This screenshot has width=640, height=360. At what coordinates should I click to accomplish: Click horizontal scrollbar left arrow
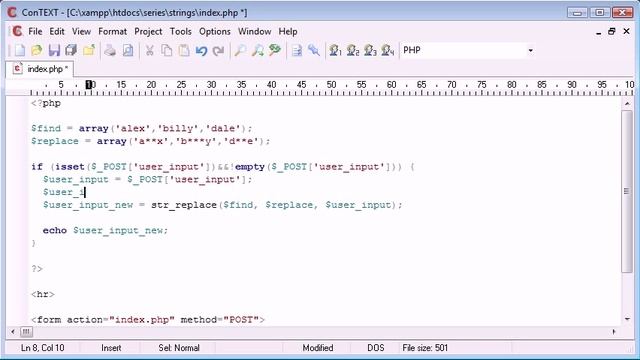point(13,332)
